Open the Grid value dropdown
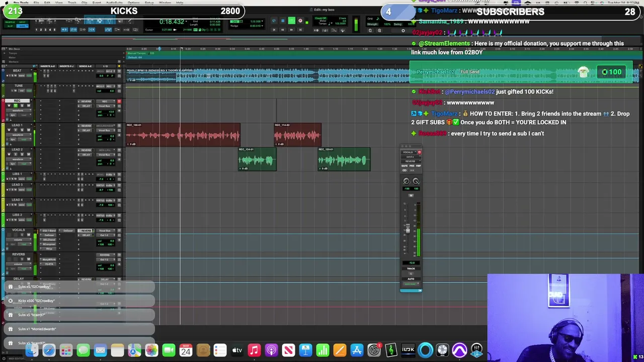Viewport: 644px width, 362px height. click(262, 21)
